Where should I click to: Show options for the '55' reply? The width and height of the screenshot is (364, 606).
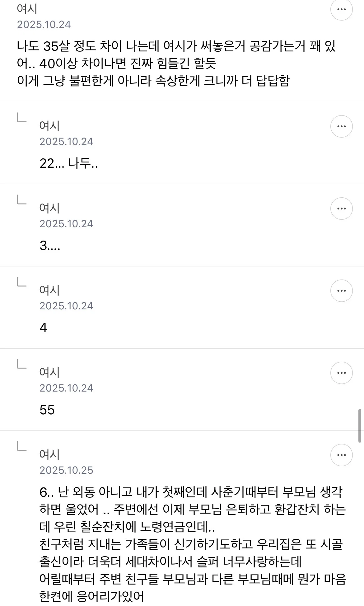coord(341,373)
